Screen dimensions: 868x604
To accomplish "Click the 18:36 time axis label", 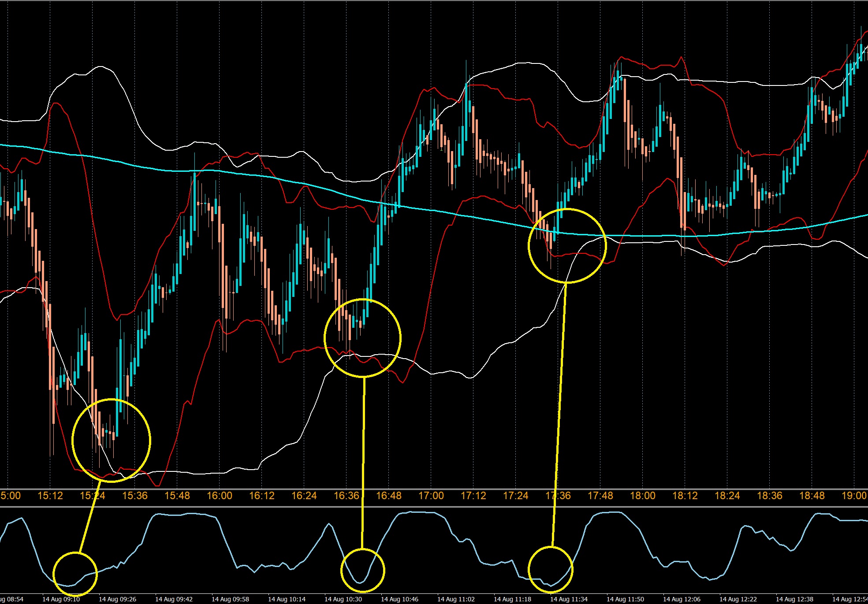I will 770,496.
